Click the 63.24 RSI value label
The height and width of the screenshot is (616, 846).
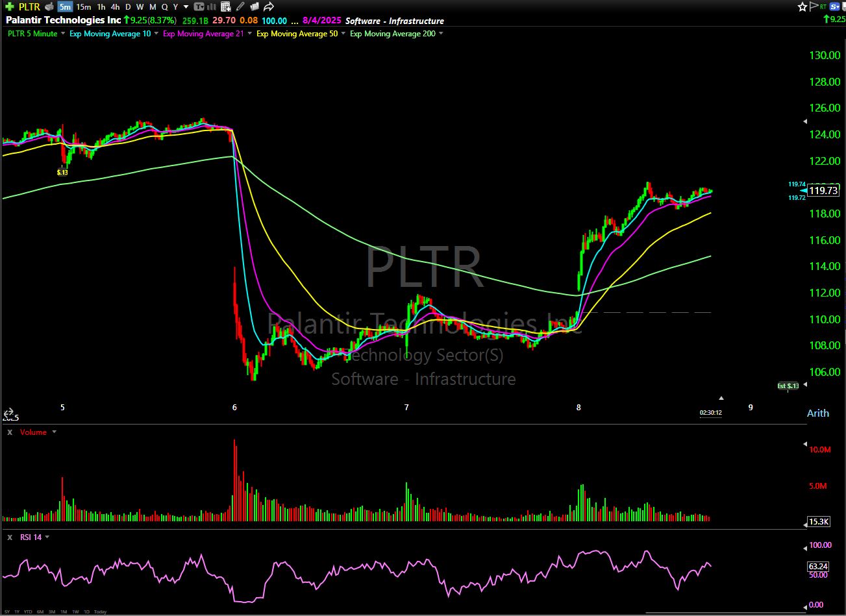(818, 566)
